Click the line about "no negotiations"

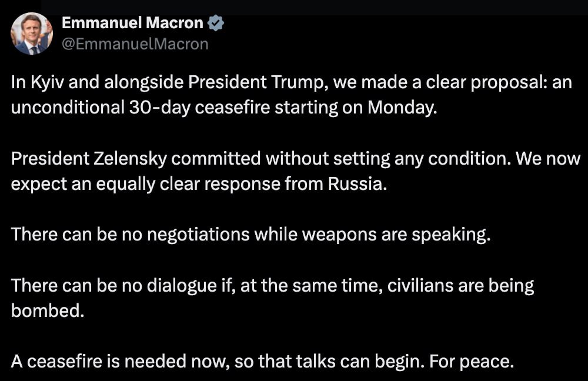point(250,235)
